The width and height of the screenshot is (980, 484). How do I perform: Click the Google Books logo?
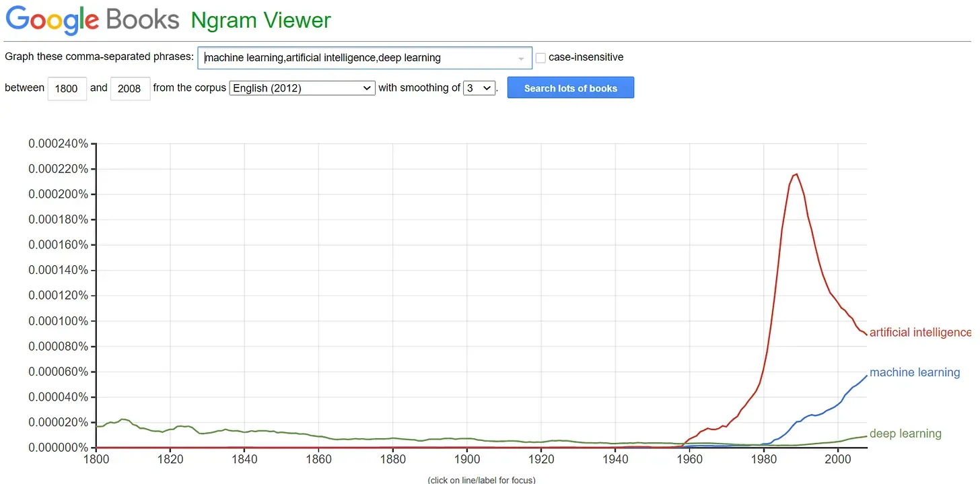92,20
